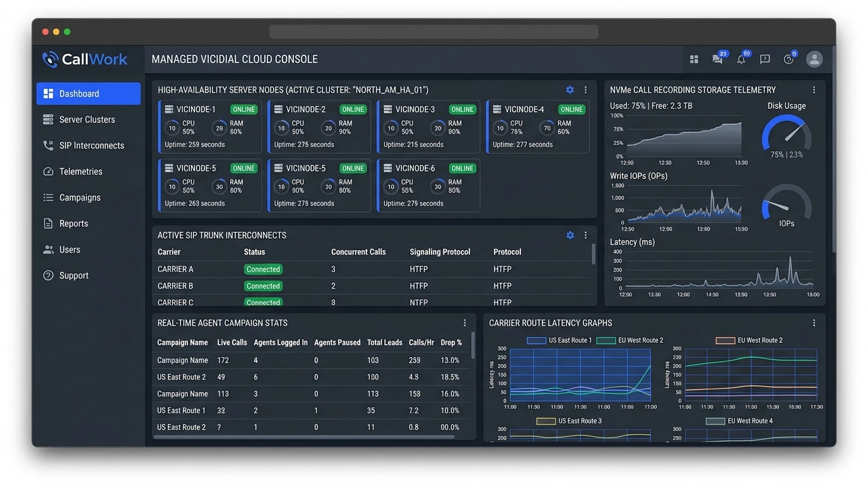Click CARRIER A Connected status badge
The height and width of the screenshot is (484, 868).
pos(263,269)
